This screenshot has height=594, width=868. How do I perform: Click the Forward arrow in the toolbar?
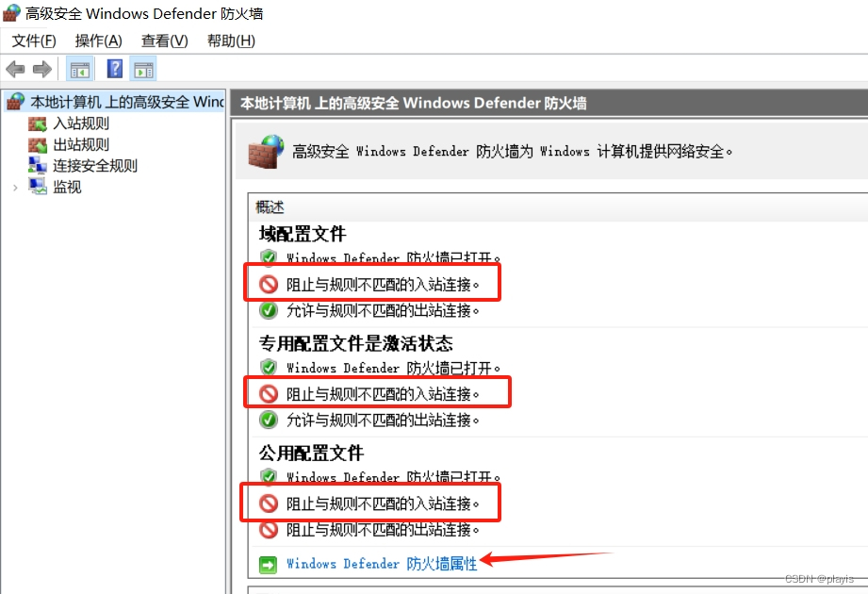tap(42, 69)
